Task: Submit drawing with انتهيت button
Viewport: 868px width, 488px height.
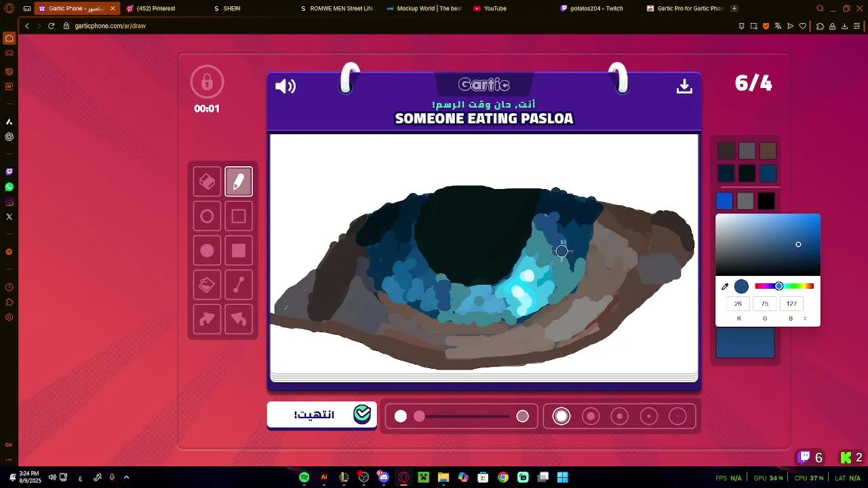Action: [x=322, y=415]
